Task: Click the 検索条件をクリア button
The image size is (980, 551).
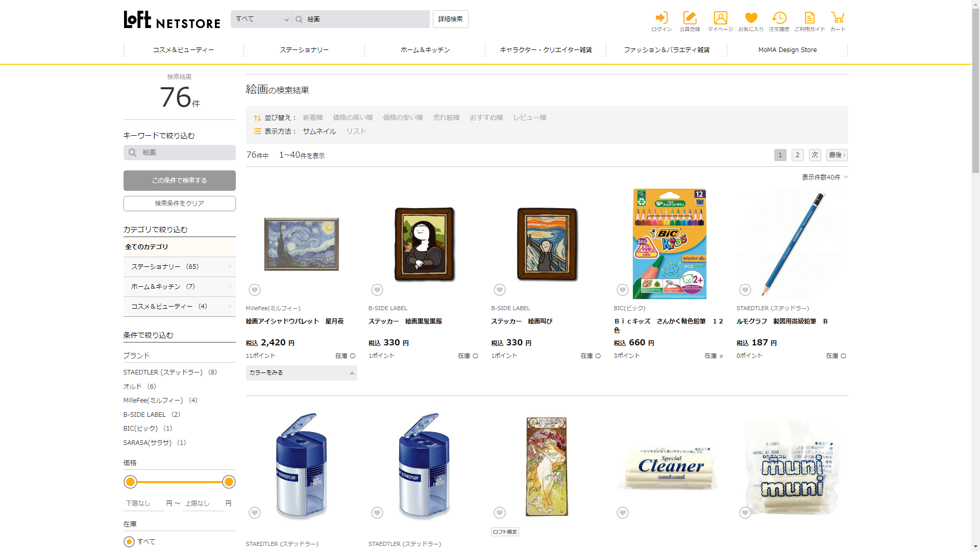Action: [179, 203]
